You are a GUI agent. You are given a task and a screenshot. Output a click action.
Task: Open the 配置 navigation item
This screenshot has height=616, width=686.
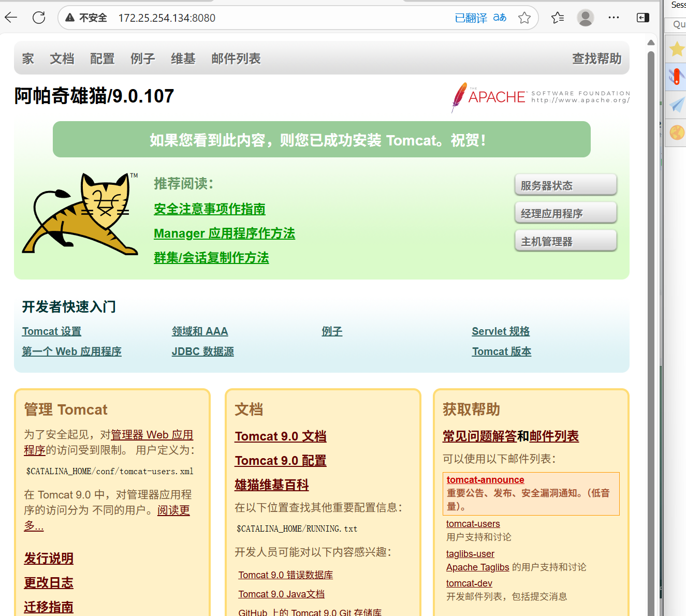[103, 58]
